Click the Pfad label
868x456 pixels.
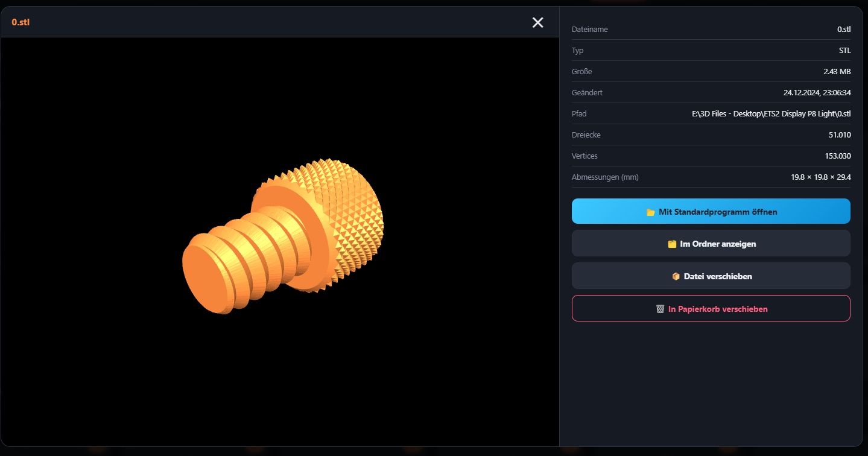579,114
